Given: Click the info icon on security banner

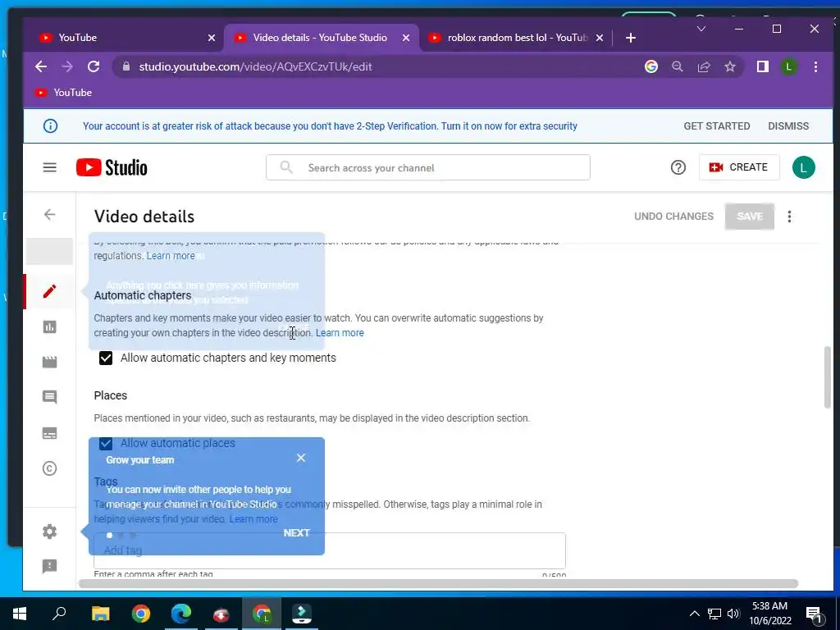Looking at the screenshot, I should coord(50,126).
